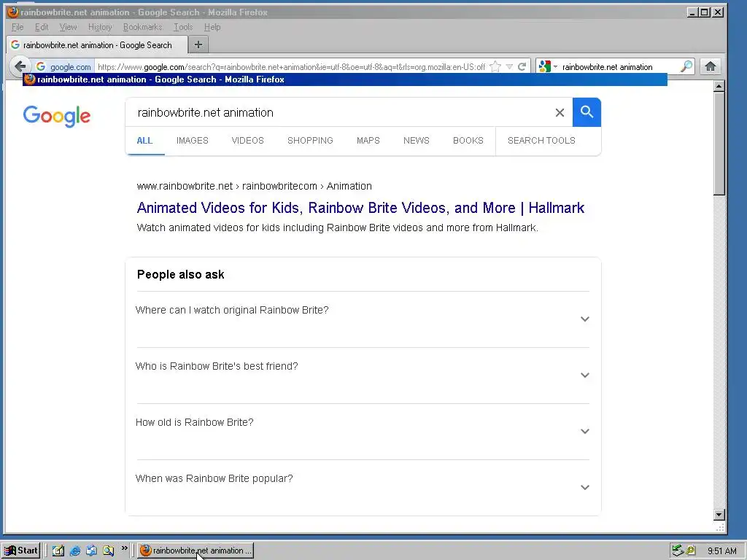
Task: Click the third Quick Launch icon
Action: pyautogui.click(x=91, y=551)
